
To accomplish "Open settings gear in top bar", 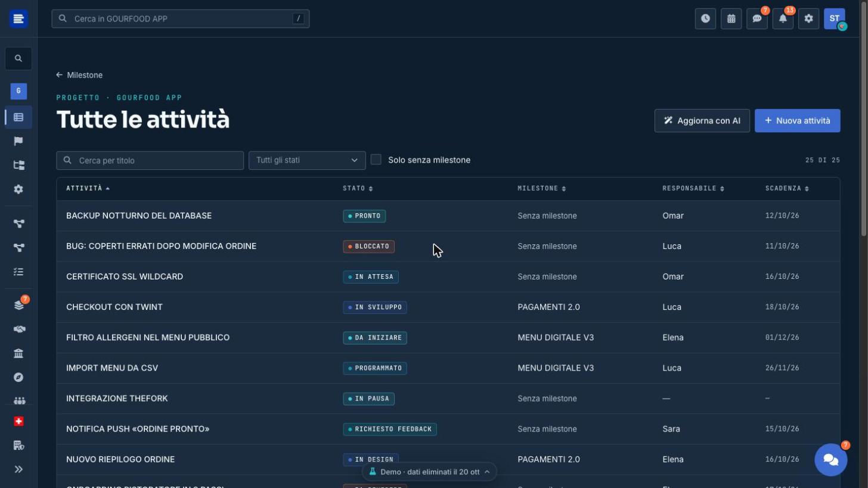I will tap(808, 18).
